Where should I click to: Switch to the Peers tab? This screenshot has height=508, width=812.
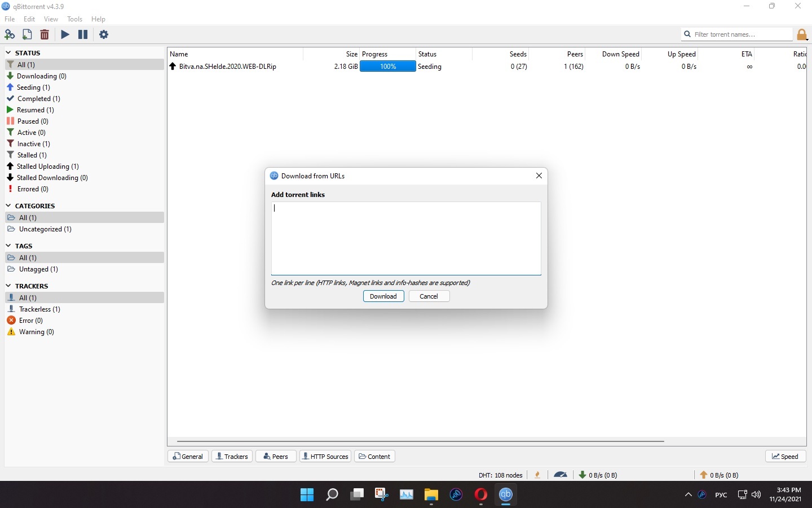[x=276, y=456]
